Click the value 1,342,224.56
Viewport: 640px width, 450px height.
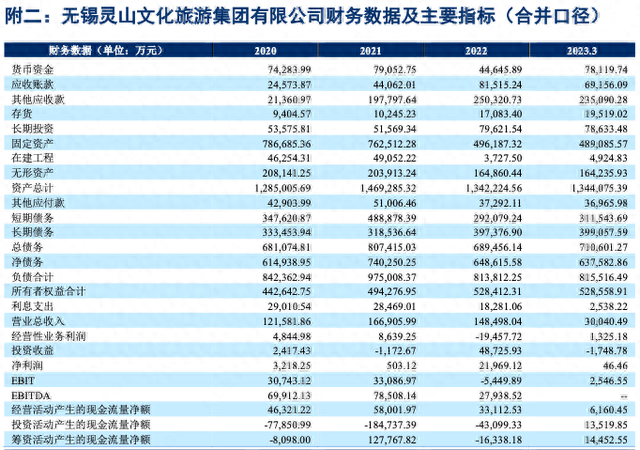tap(493, 188)
